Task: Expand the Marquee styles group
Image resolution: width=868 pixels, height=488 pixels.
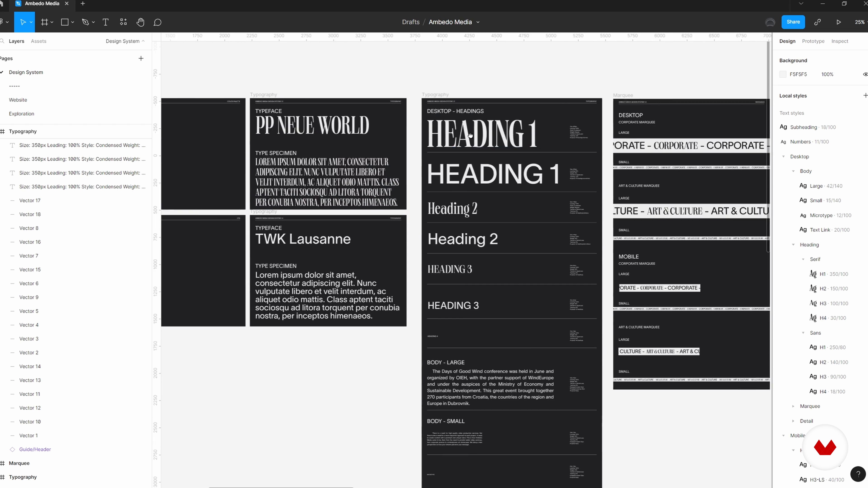Action: click(793, 406)
